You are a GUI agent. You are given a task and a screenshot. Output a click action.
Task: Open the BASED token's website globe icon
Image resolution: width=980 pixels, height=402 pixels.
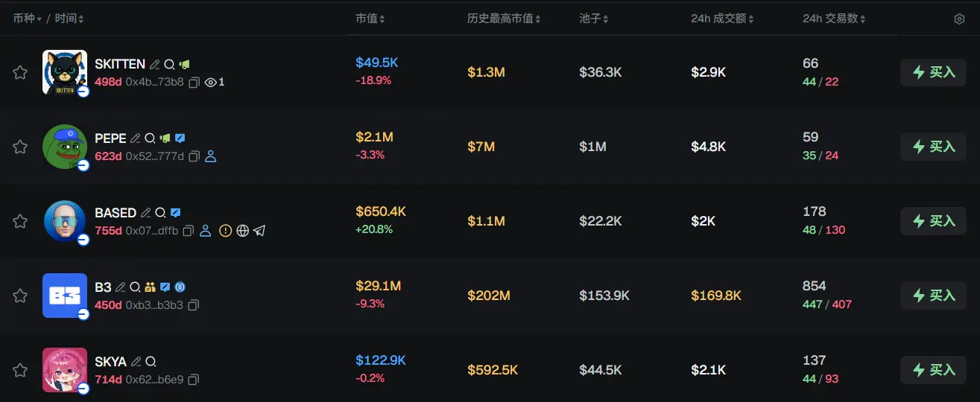[x=242, y=231]
